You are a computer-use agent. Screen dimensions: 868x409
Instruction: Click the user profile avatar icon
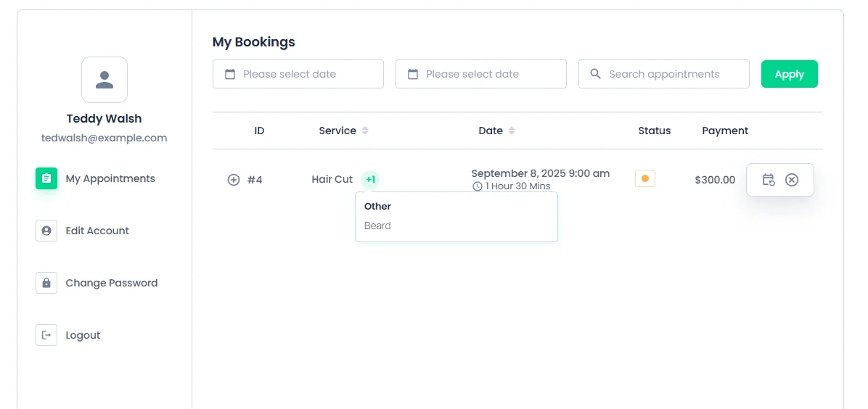(x=105, y=80)
